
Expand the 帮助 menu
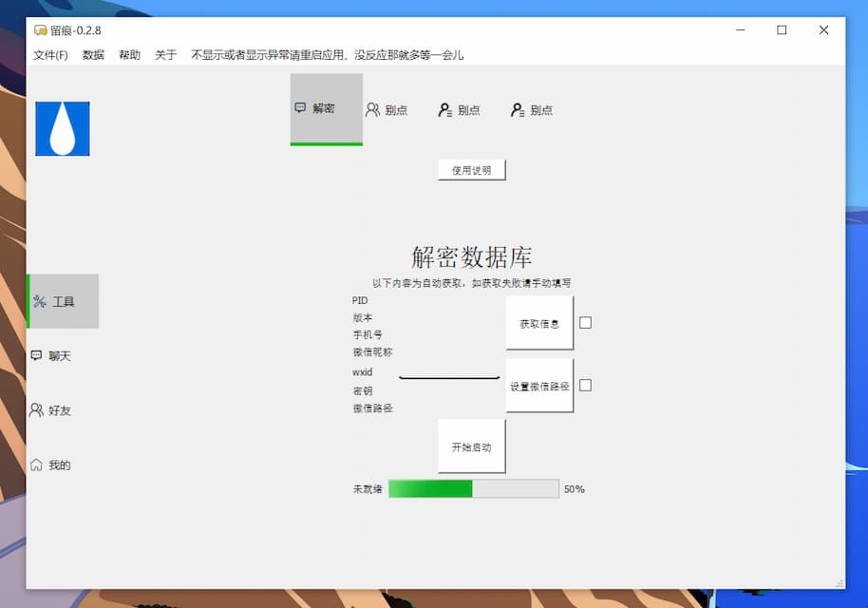coord(129,55)
